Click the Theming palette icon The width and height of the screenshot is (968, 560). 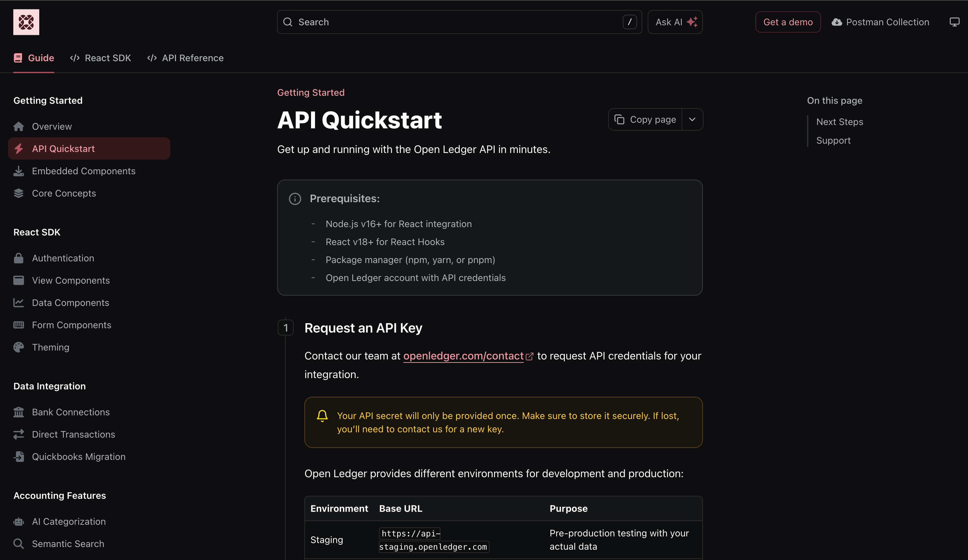[18, 347]
